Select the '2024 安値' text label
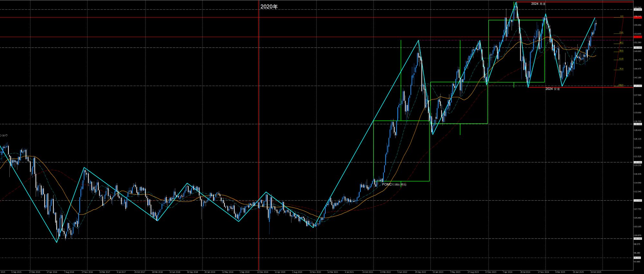 click(x=552, y=89)
